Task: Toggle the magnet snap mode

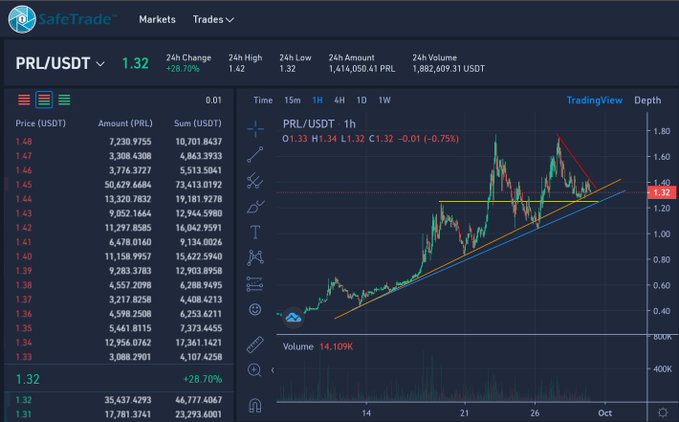Action: click(255, 405)
